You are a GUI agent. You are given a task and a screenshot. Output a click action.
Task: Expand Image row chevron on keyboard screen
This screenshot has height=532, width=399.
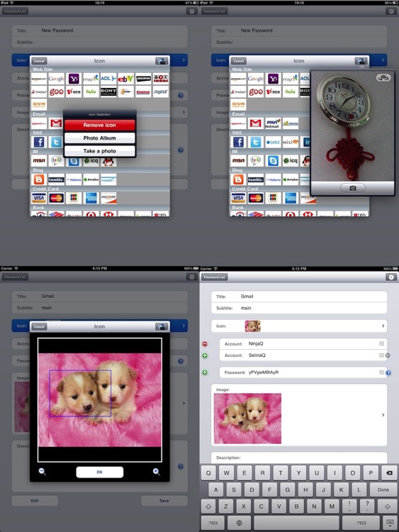(x=383, y=415)
